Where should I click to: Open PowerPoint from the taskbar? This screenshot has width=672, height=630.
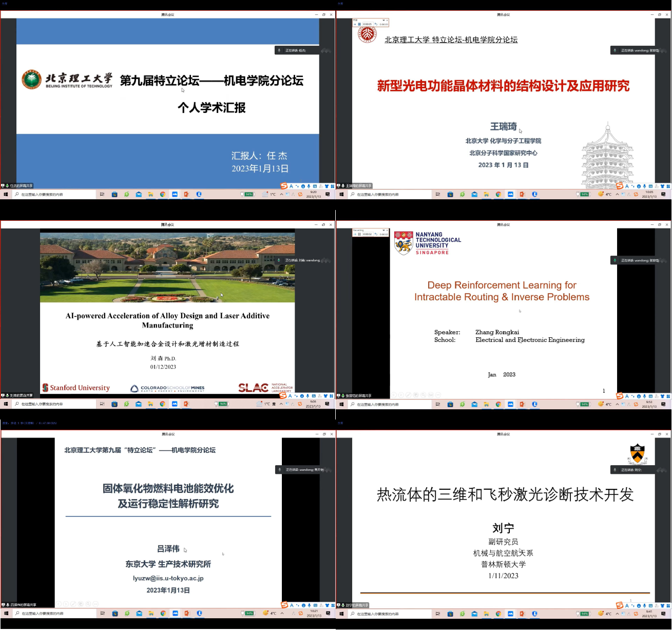point(188,194)
